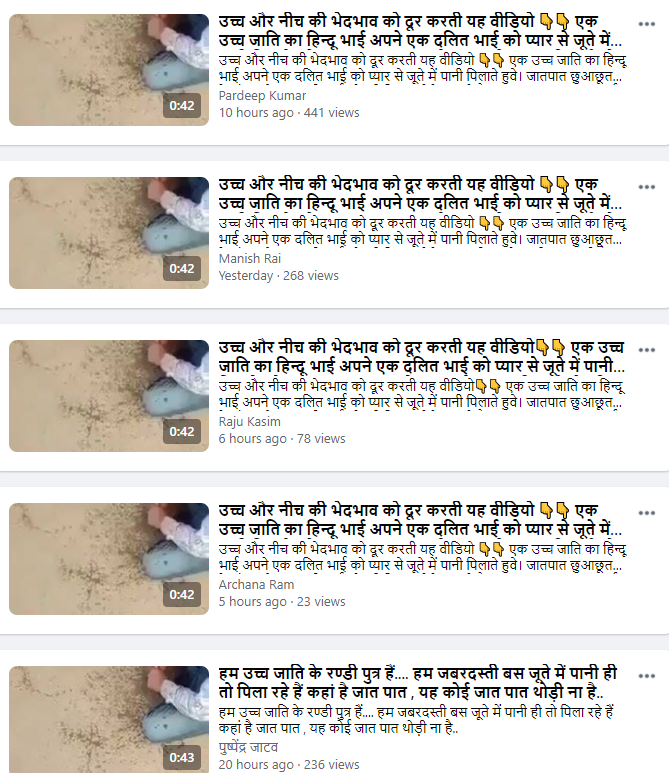669x773 pixels.
Task: Open more options for Raju Kasim's video
Action: [646, 350]
